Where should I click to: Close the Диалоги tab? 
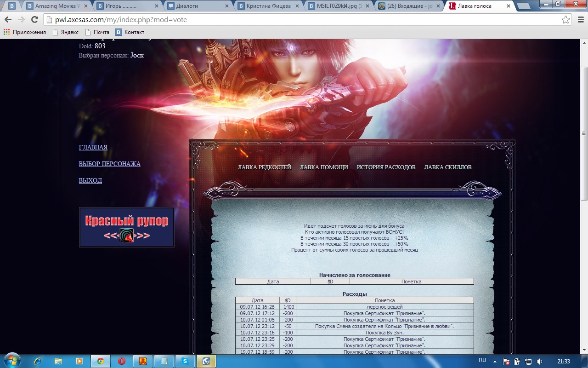(x=227, y=6)
